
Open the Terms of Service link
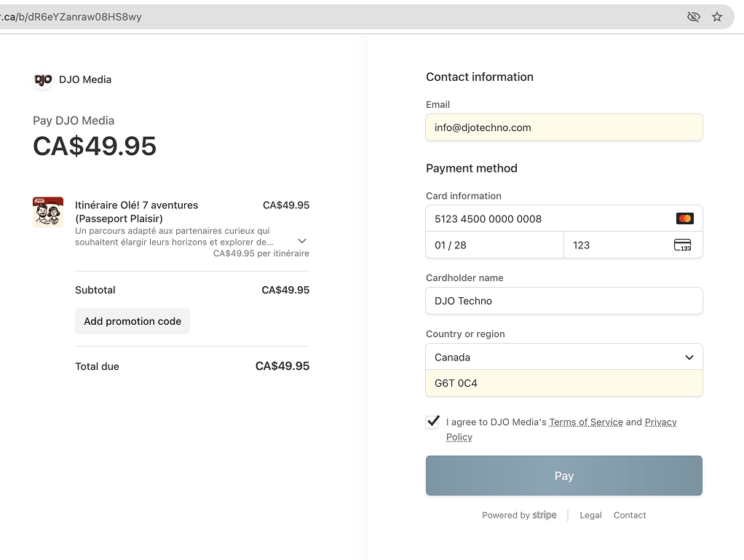click(586, 422)
